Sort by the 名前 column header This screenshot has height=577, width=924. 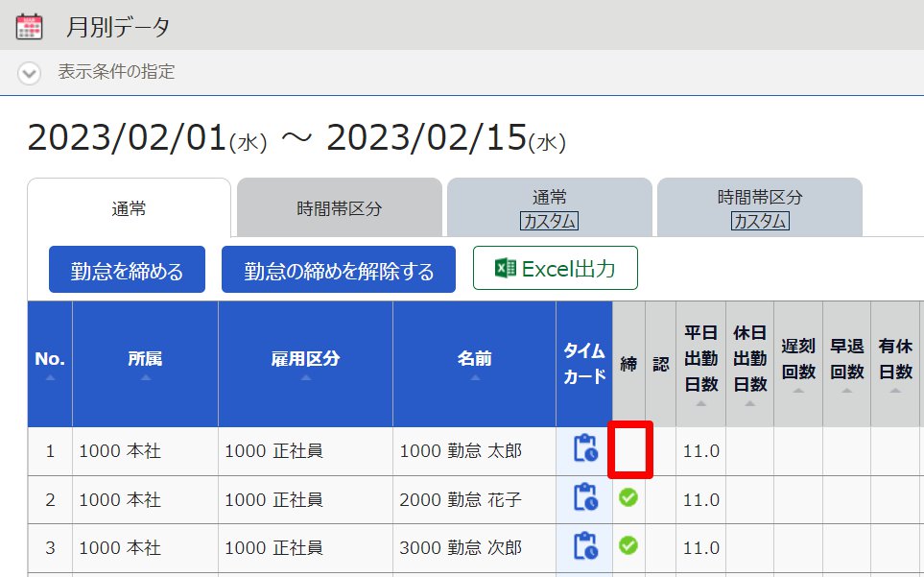[x=474, y=364]
